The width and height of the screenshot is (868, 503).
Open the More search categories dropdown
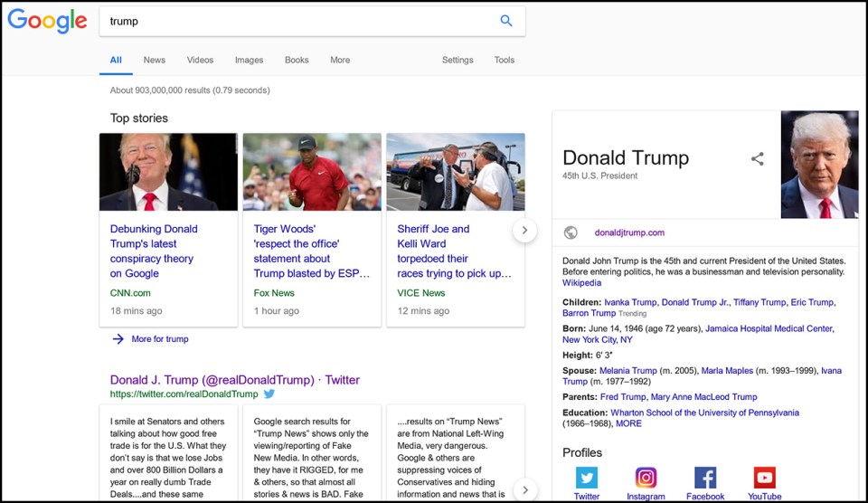340,60
